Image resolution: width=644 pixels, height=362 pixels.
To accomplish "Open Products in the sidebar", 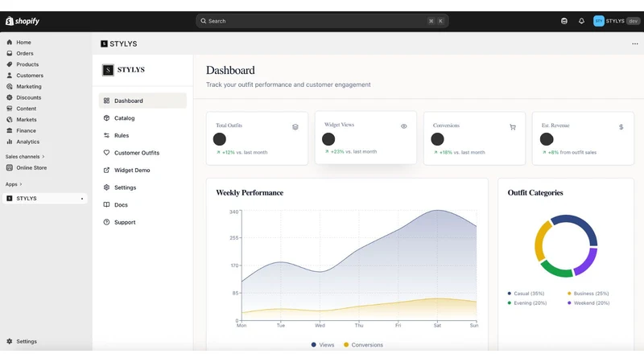I will click(27, 64).
